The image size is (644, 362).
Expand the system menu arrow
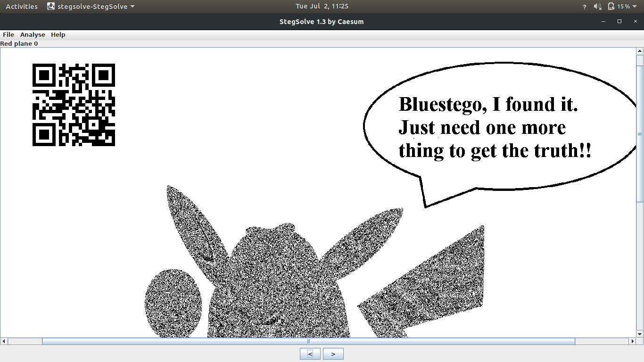pyautogui.click(x=635, y=7)
